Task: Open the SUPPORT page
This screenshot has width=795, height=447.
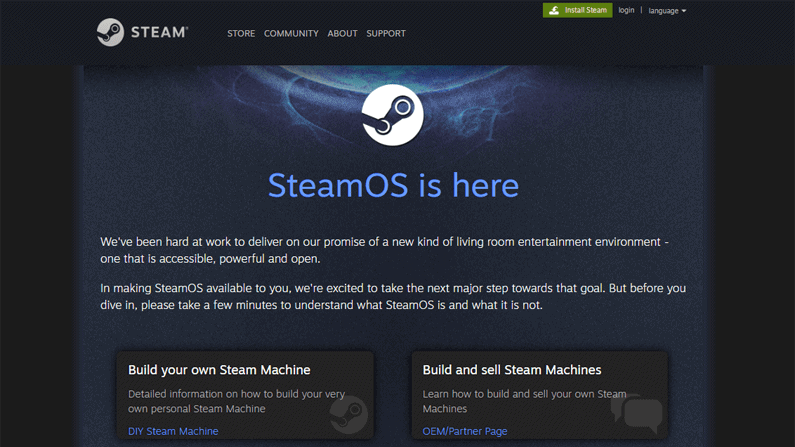Action: click(386, 33)
